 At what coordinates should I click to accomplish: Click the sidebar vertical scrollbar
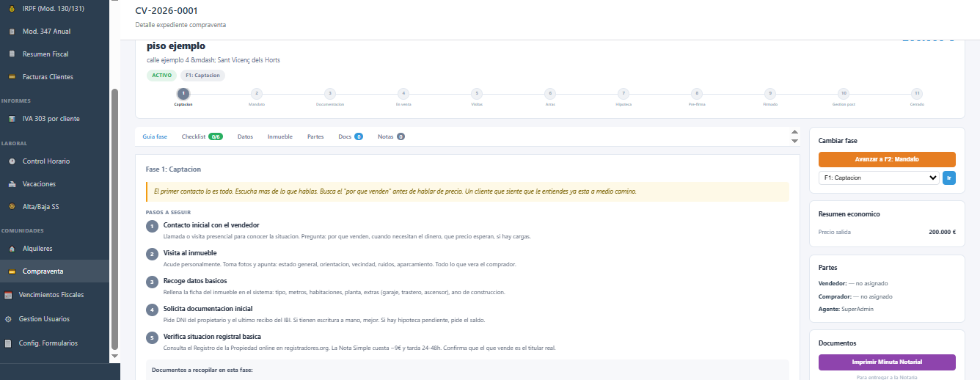coord(114,220)
